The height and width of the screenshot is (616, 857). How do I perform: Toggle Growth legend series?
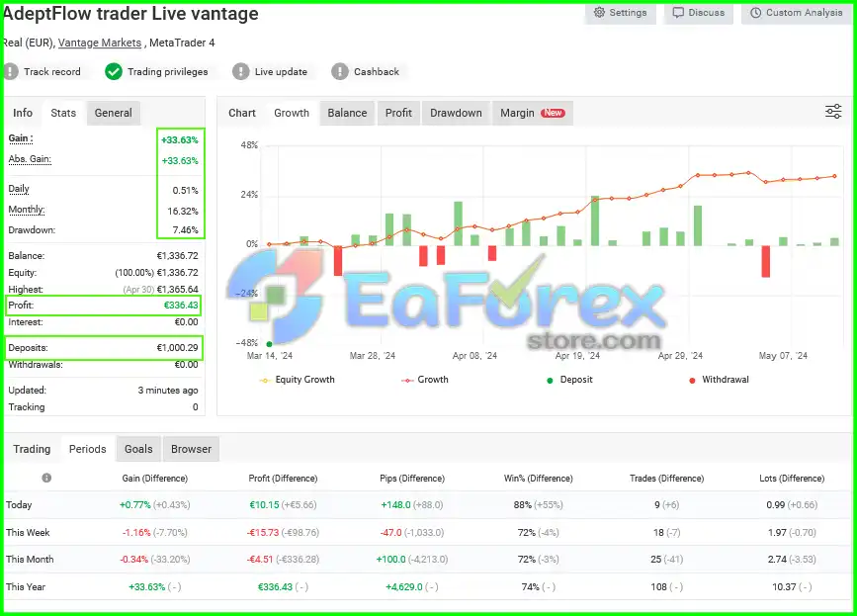(425, 380)
